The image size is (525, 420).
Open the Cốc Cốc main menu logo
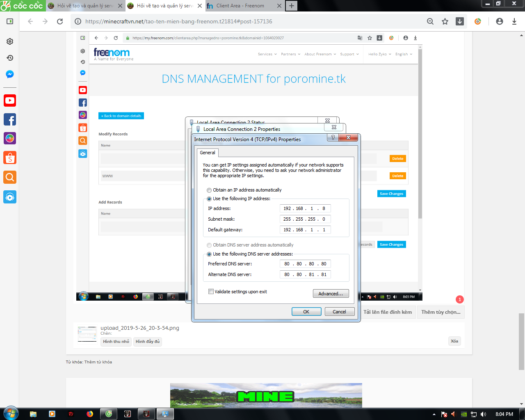pyautogui.click(x=23, y=6)
